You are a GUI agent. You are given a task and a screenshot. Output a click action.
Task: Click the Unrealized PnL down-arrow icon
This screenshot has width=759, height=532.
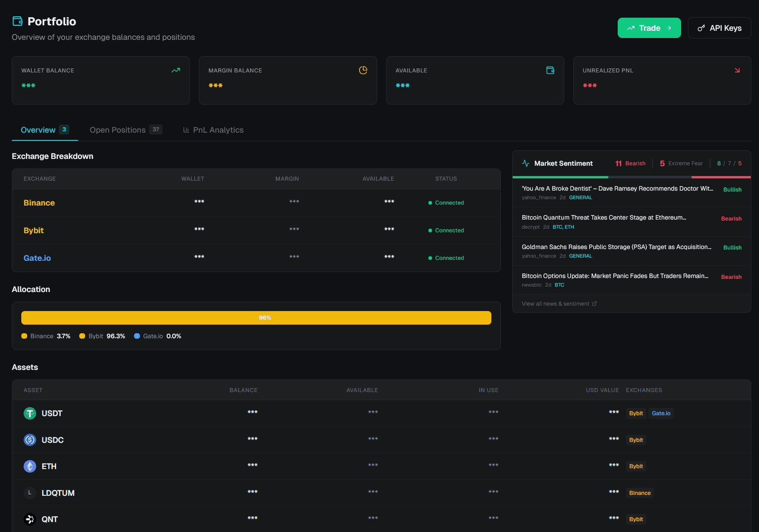737,70
